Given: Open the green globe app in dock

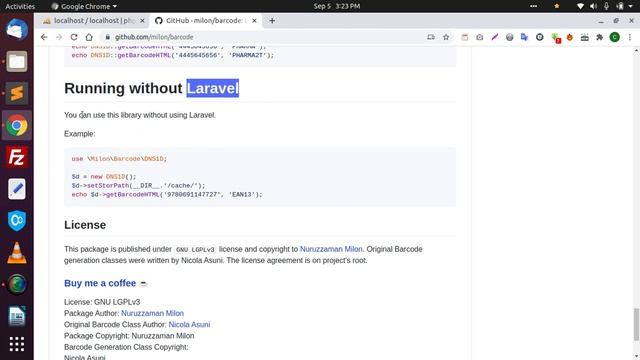Looking at the screenshot, I should (17, 284).
